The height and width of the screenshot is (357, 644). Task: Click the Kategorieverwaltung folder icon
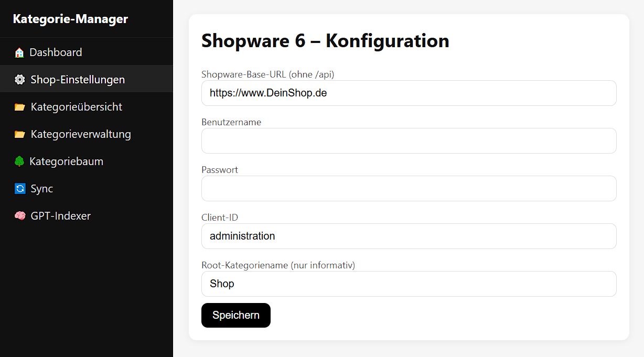19,134
